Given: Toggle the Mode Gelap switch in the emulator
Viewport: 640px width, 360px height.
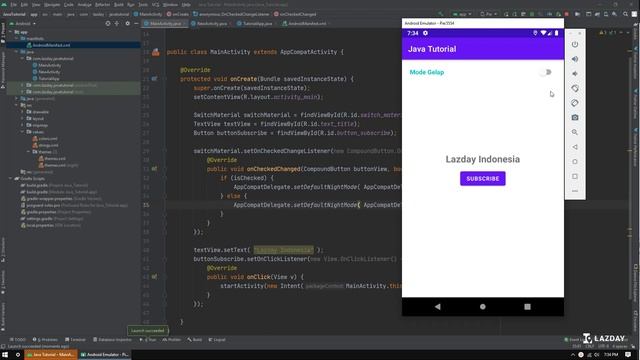Looking at the screenshot, I should tap(545, 72).
